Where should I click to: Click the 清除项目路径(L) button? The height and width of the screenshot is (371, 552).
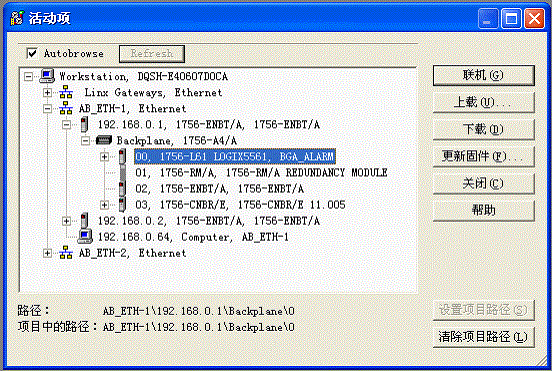(x=483, y=337)
